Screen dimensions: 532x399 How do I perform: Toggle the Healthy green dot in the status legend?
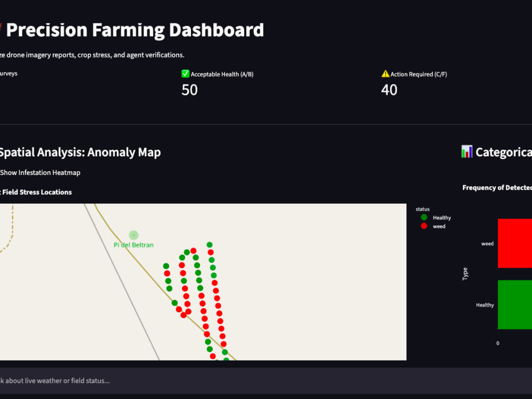click(x=424, y=217)
